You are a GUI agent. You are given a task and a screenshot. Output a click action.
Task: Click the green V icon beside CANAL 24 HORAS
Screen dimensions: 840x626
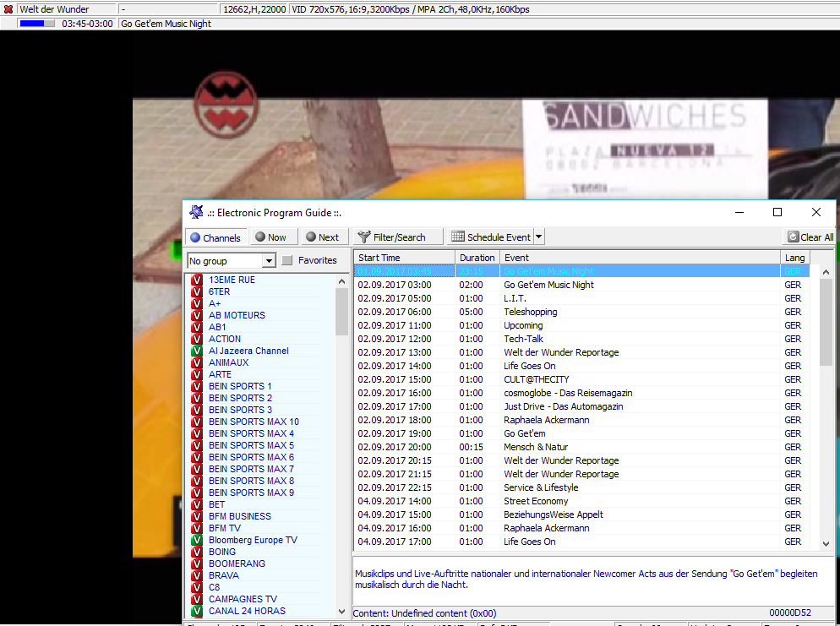(x=197, y=611)
